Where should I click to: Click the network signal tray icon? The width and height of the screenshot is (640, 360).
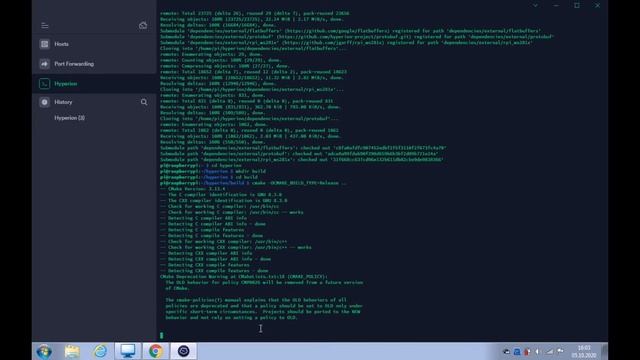point(549,351)
